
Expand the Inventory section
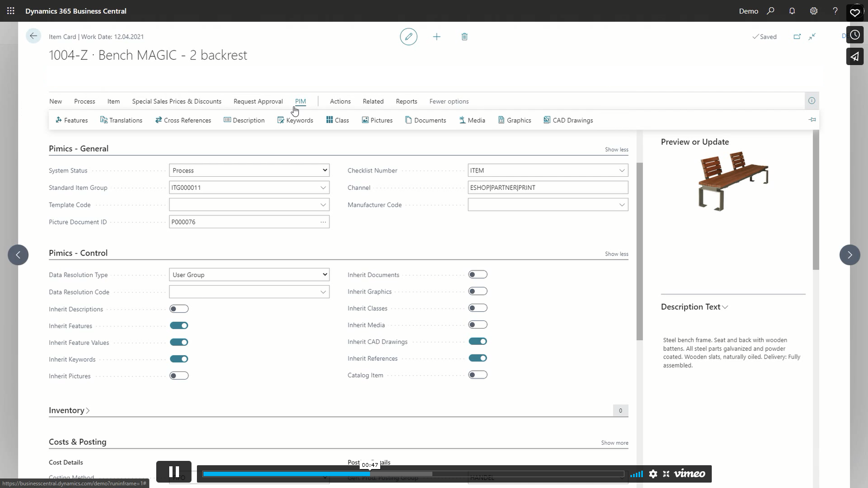(x=69, y=410)
